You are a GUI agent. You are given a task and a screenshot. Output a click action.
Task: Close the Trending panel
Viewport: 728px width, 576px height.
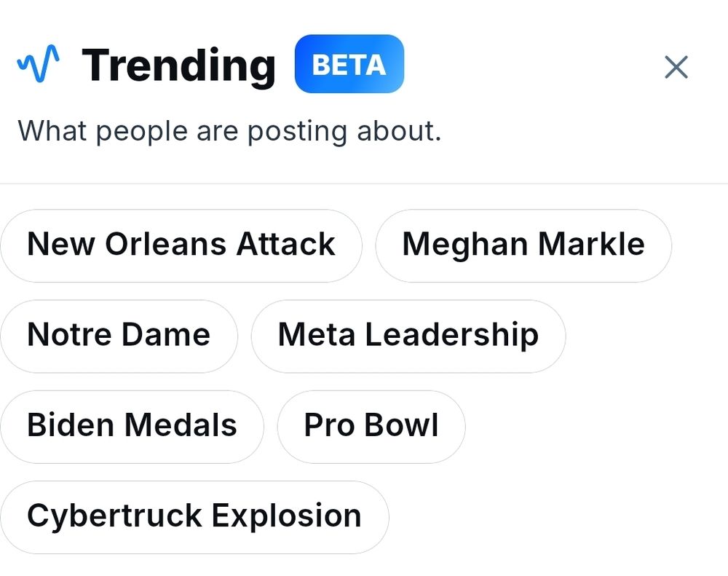pos(676,67)
